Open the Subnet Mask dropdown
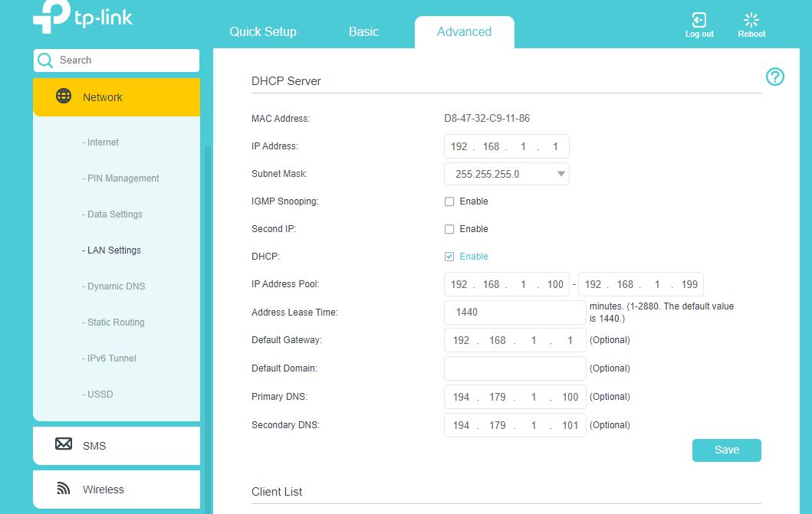 point(507,174)
